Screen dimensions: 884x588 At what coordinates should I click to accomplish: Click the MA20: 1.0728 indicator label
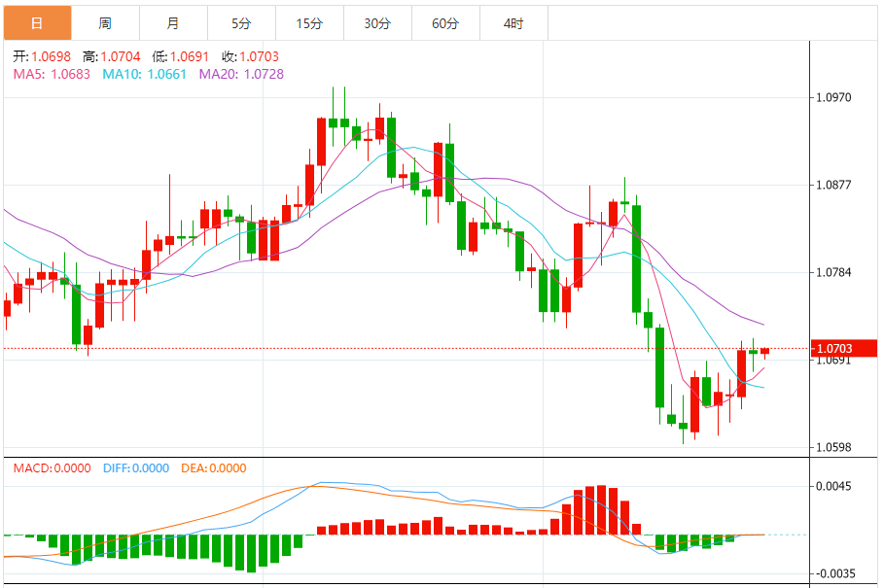tap(241, 74)
